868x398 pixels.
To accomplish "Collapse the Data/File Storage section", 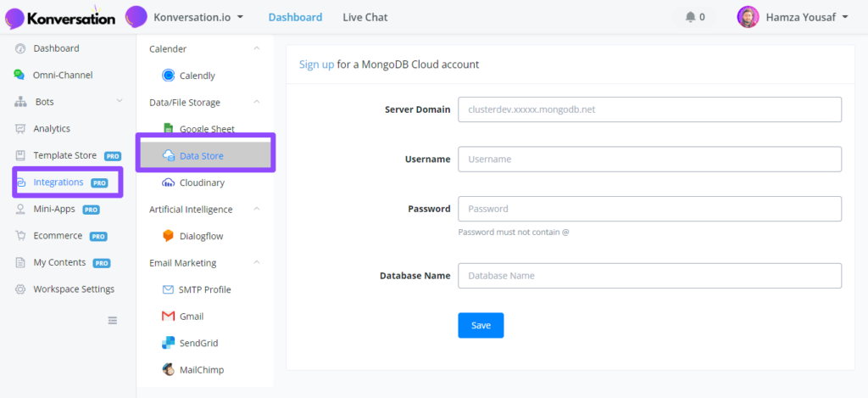I will tap(256, 102).
